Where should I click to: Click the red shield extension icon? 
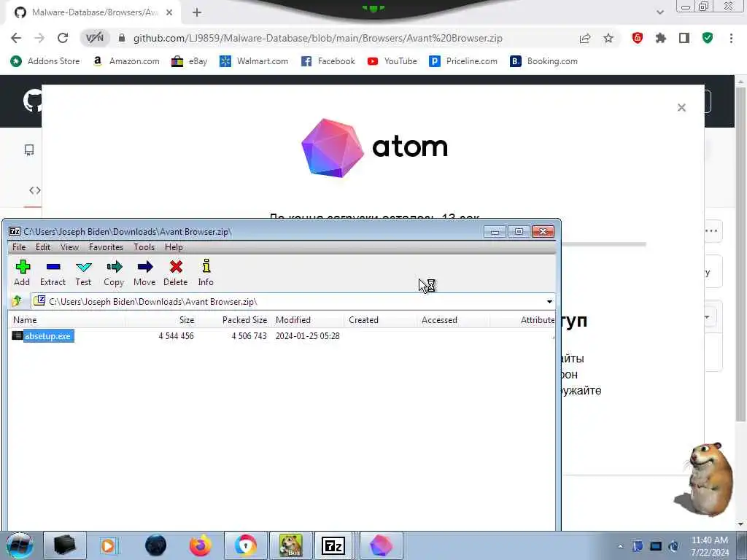pyautogui.click(x=637, y=38)
